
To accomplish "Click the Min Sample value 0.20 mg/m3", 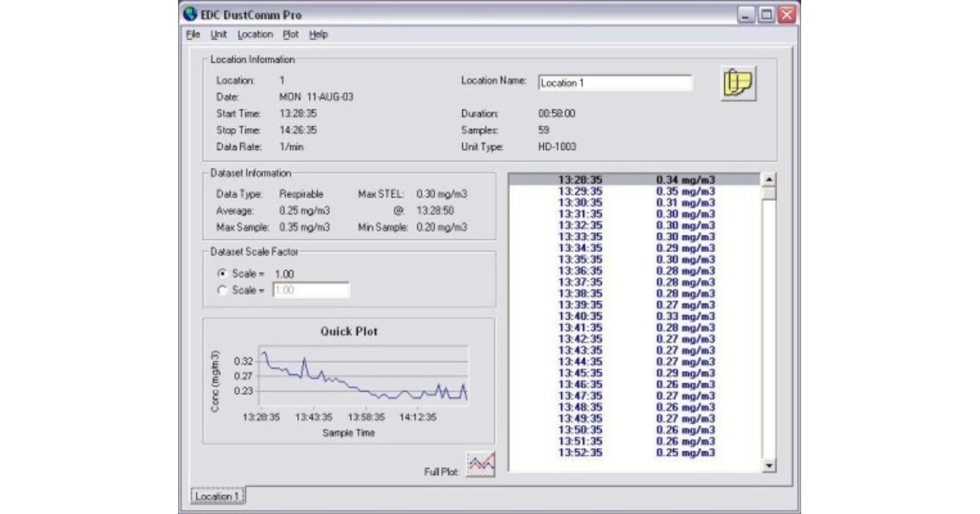I will [442, 228].
